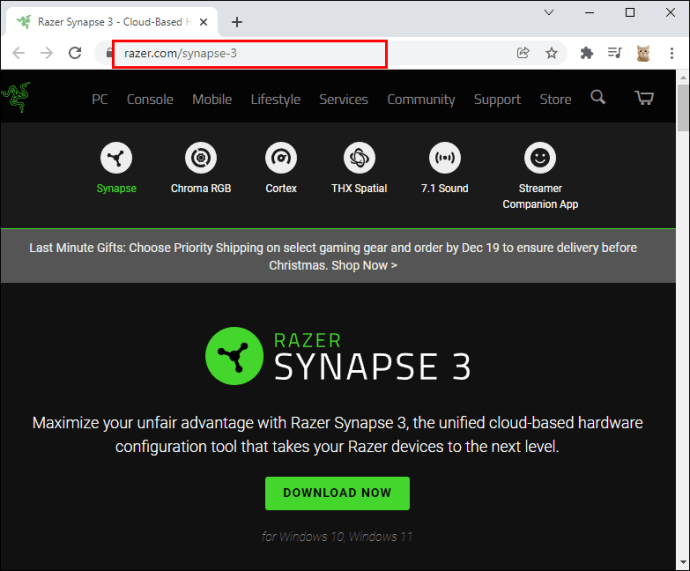The height and width of the screenshot is (571, 690).
Task: Click the page vertical scrollbar thumb
Action: coord(683,108)
